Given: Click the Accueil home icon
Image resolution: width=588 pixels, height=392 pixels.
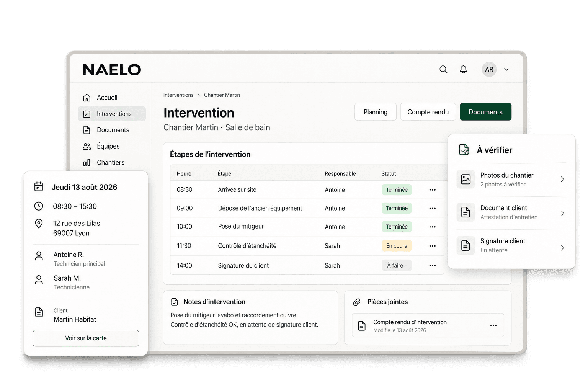Looking at the screenshot, I should click(87, 98).
